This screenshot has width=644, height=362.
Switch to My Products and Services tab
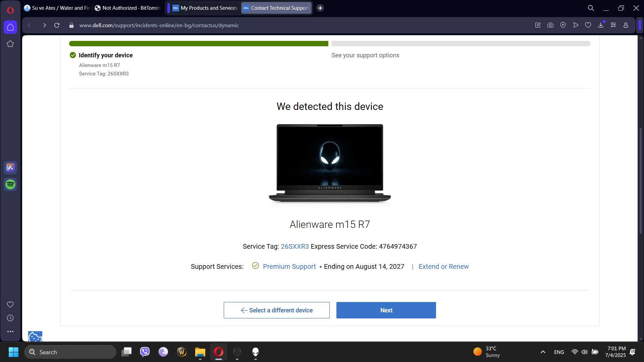click(205, 8)
